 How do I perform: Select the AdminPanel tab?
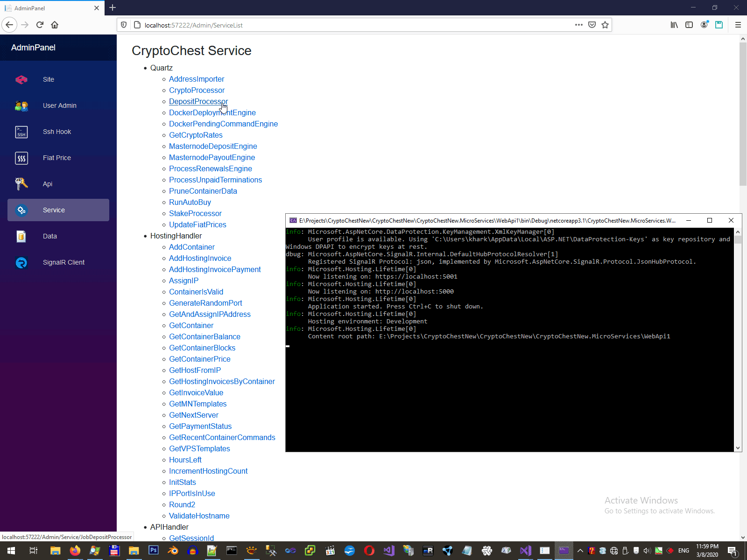(51, 8)
